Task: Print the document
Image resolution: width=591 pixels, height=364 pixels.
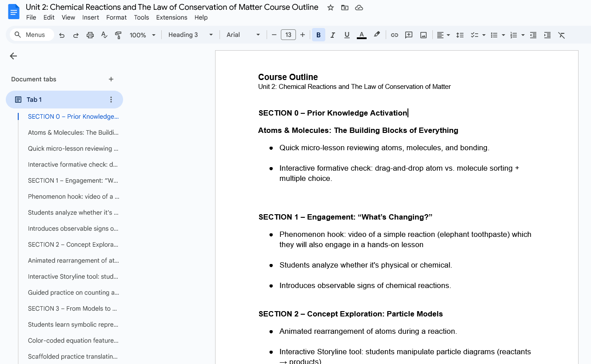Action: pos(90,35)
